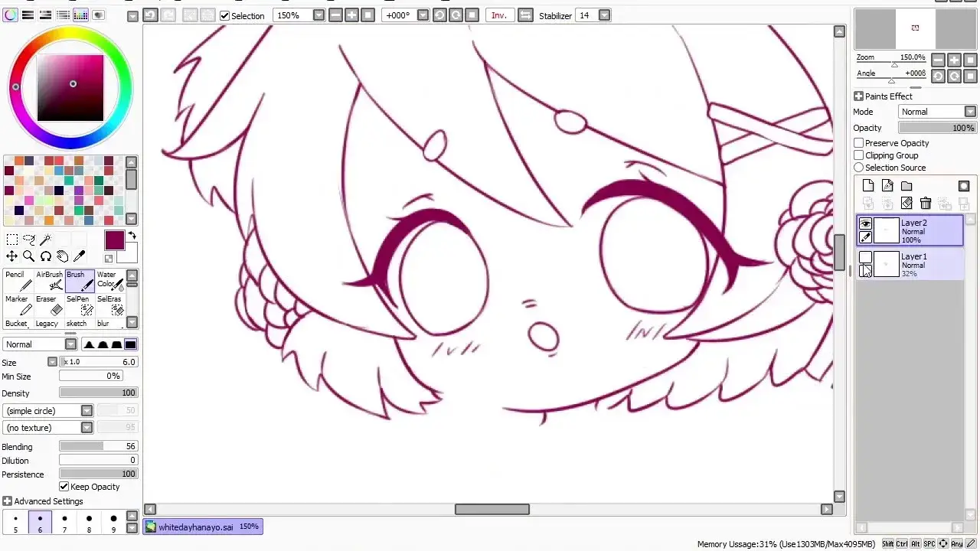Click the Inv. selection button
This screenshot has height=551, width=980.
tap(499, 15)
